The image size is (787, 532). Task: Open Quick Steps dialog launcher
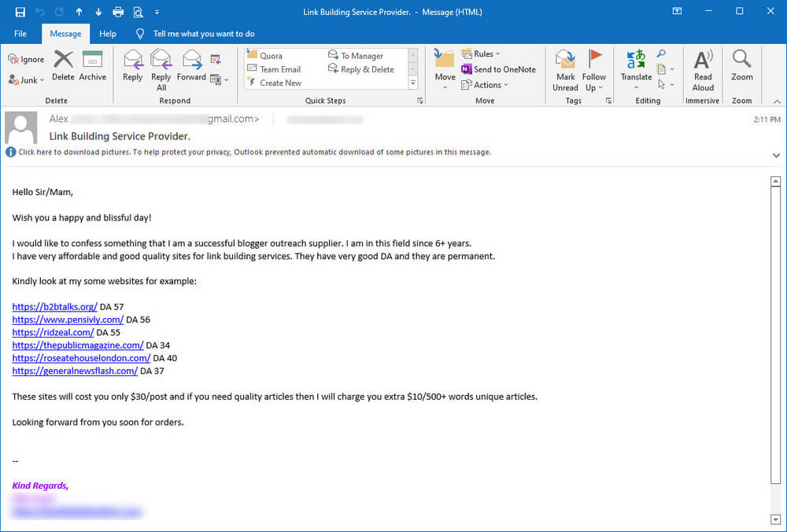click(x=420, y=101)
